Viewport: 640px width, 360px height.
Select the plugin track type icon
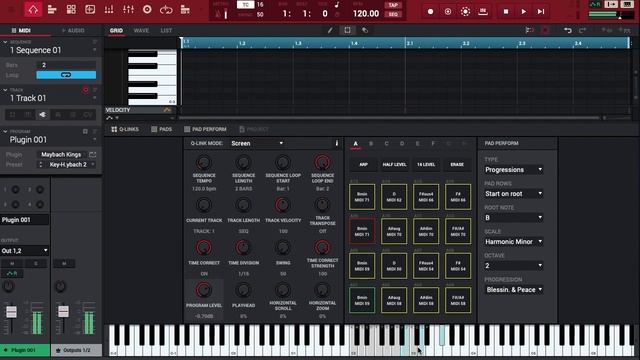43,115
